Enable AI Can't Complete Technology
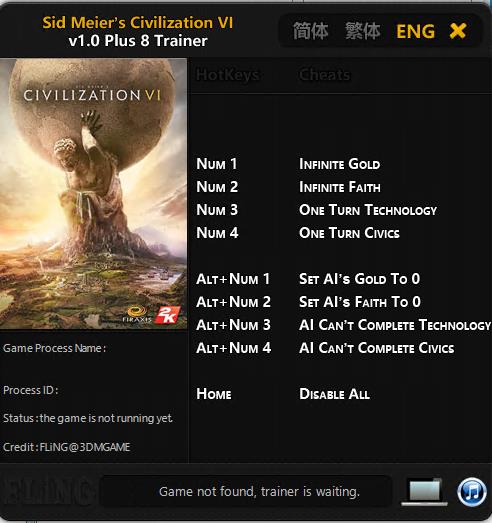 point(395,325)
